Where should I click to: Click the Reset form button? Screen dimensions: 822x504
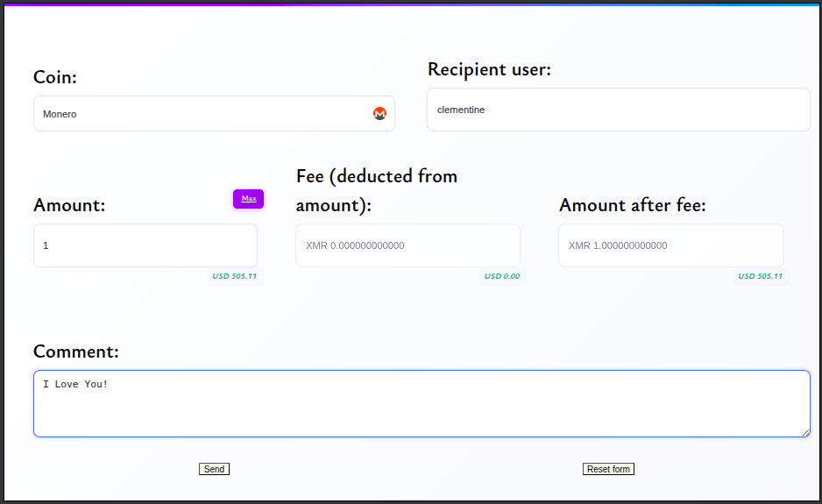[607, 469]
